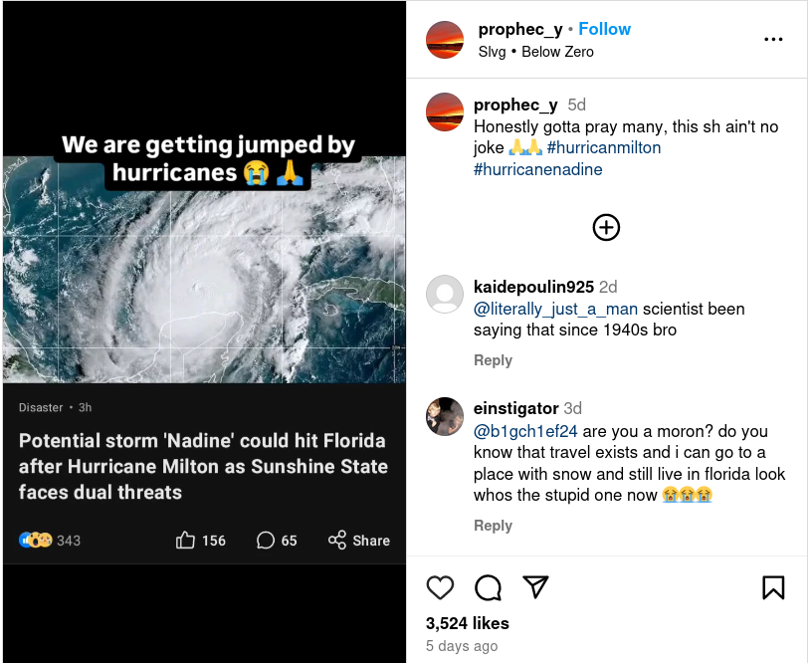This screenshot has height=663, width=812.
Task: Open prophec_y avatar in the post header
Action: 445,40
